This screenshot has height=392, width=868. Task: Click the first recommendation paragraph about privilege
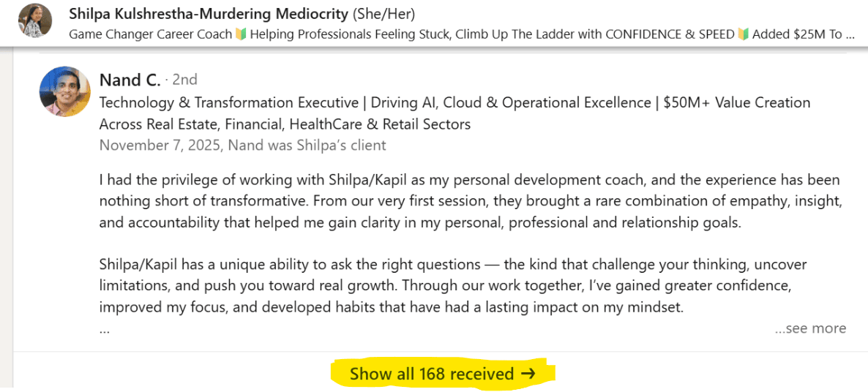click(468, 201)
